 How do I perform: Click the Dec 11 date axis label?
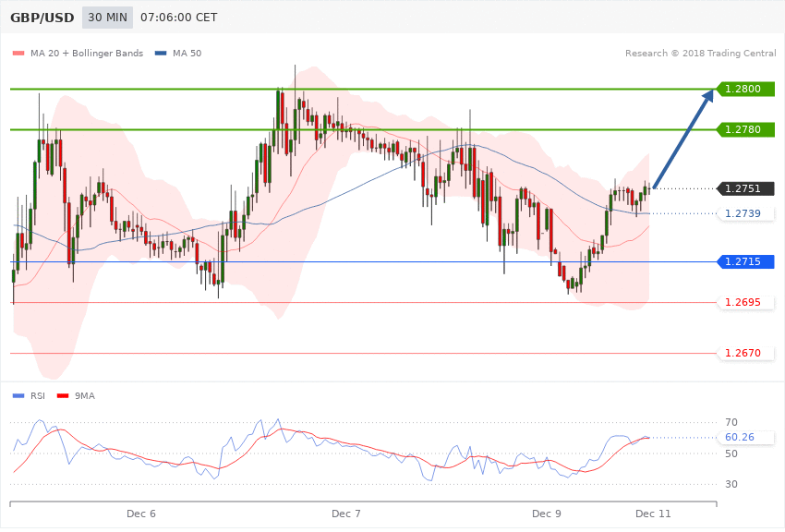tap(653, 514)
